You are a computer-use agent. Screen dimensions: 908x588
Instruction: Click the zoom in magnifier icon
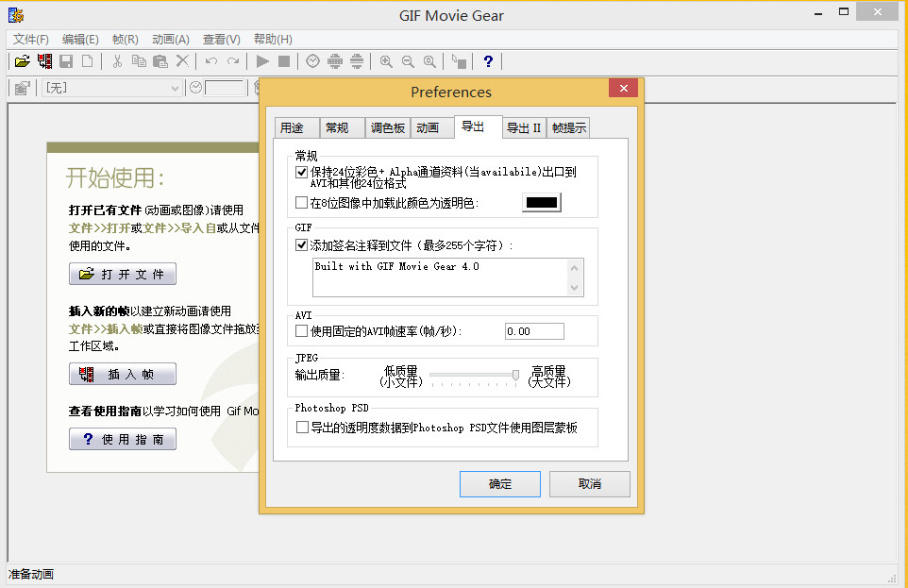point(386,61)
